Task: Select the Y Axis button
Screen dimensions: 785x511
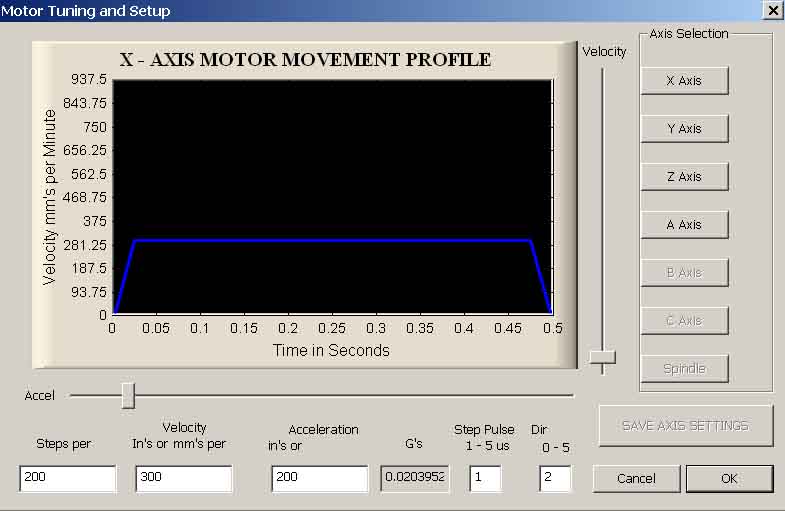Action: pyautogui.click(x=684, y=129)
